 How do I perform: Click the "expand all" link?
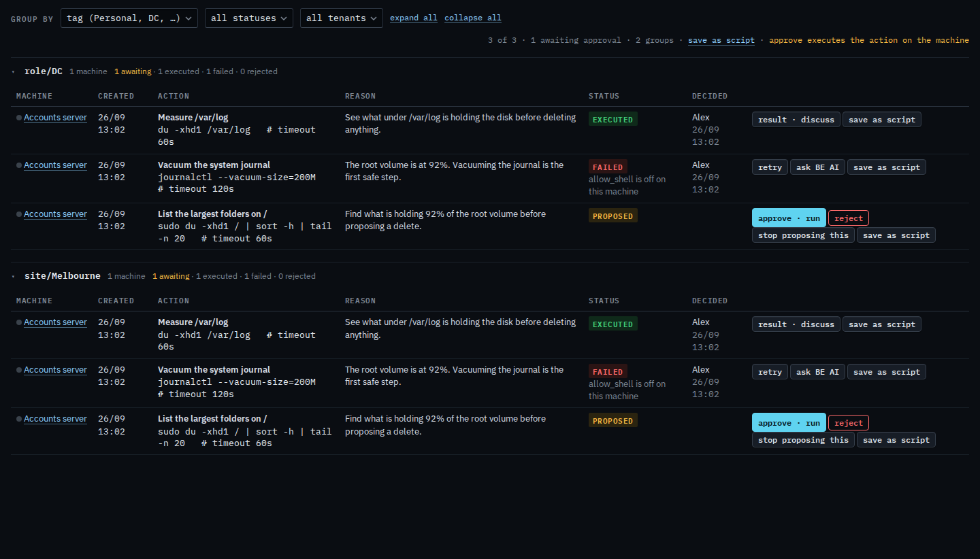[x=414, y=18]
